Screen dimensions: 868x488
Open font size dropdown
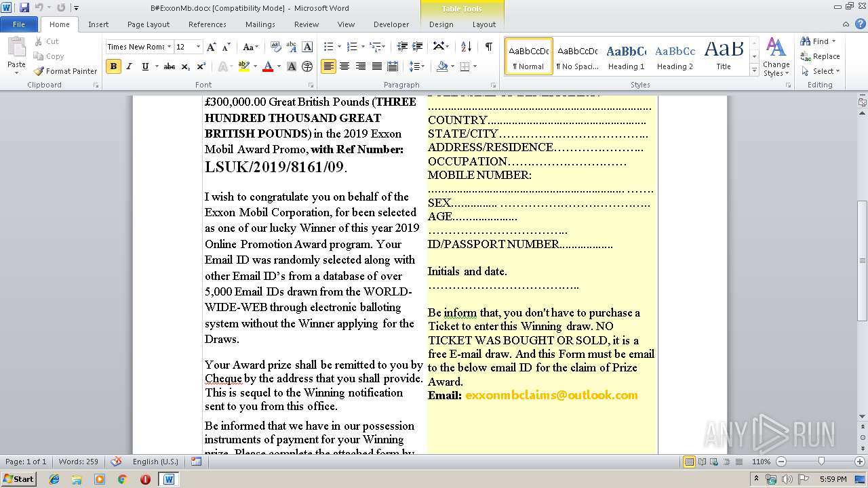pyautogui.click(x=198, y=47)
